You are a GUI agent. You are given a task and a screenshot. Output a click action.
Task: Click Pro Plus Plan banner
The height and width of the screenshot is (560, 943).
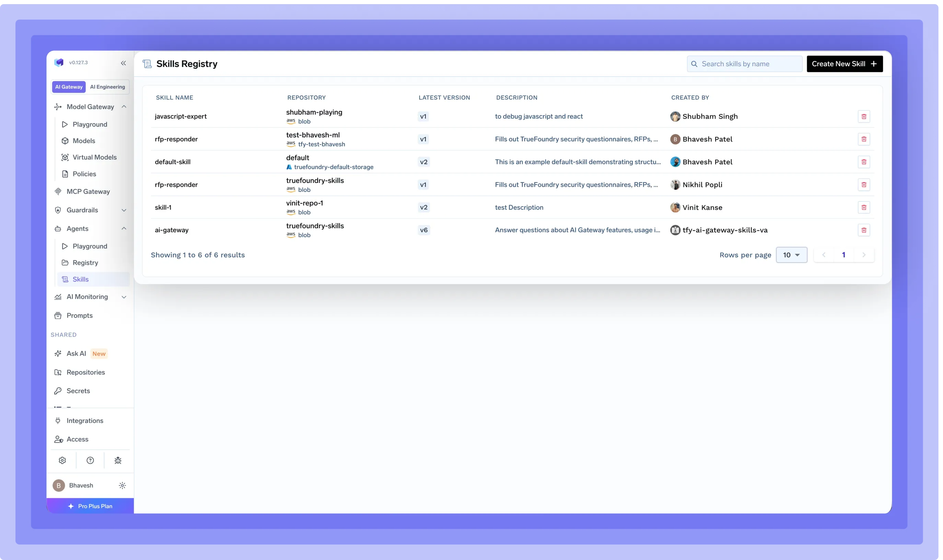point(90,506)
